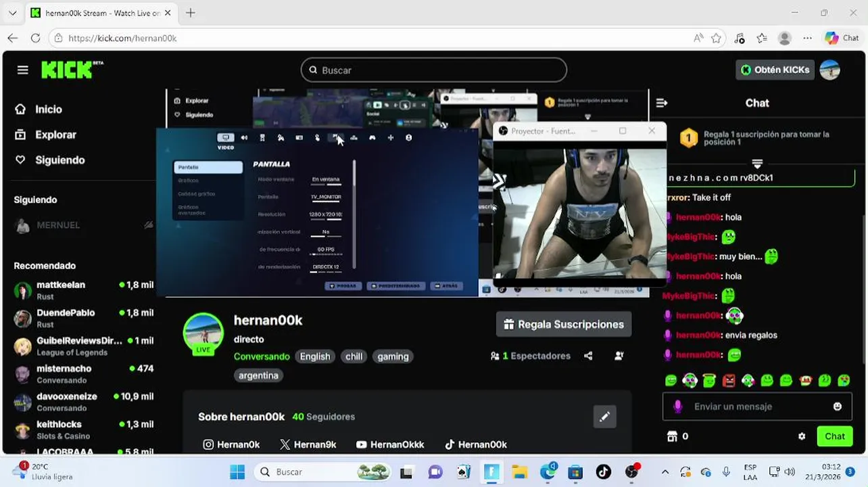This screenshot has width=868, height=487.
Task: Click Regala Suscripciones button
Action: coord(564,325)
